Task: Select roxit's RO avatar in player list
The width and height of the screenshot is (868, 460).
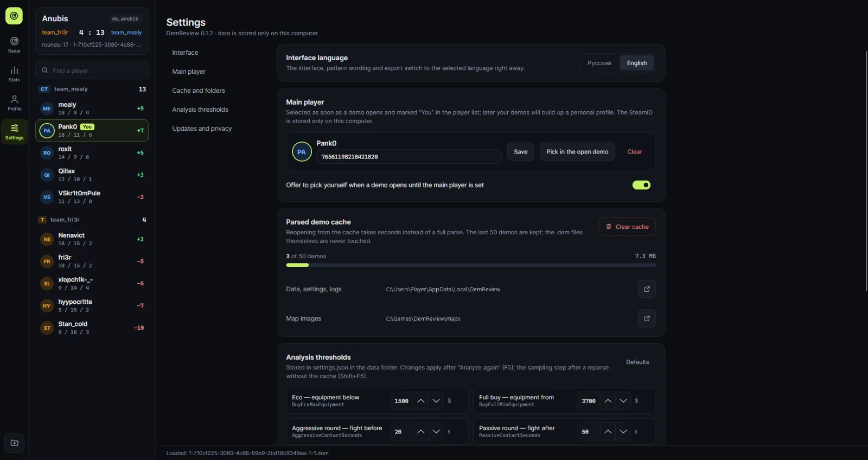Action: click(47, 153)
